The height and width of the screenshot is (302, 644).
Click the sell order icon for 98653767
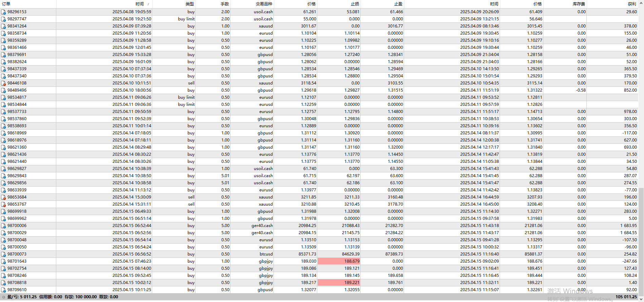[3, 204]
